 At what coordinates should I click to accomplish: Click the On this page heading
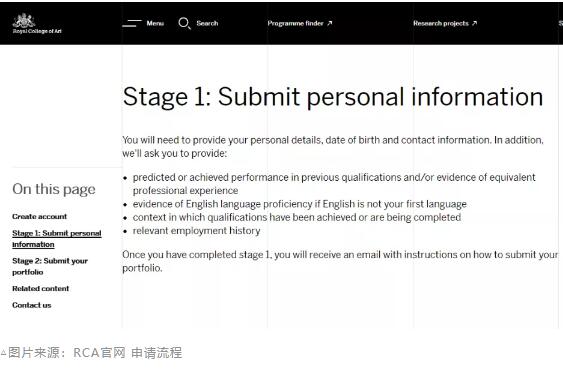click(x=54, y=190)
